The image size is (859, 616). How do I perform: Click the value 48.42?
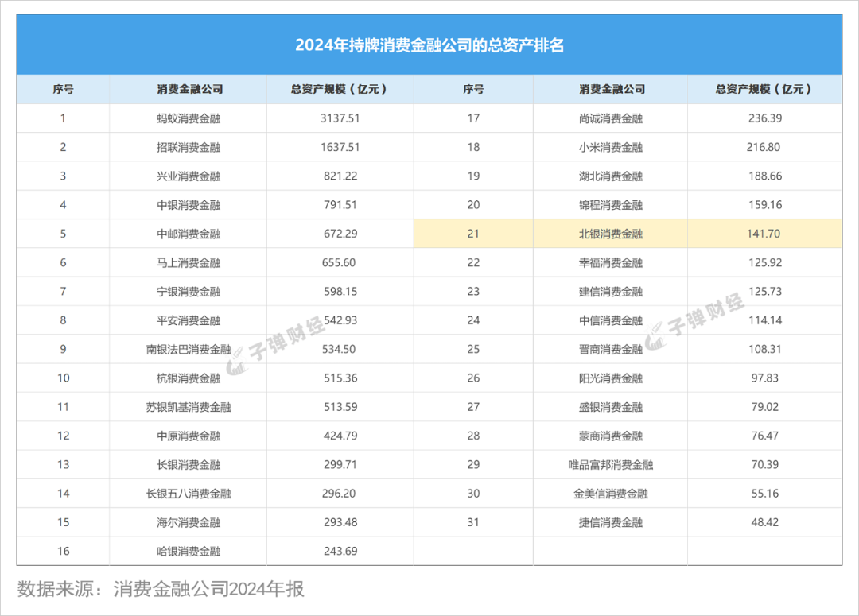tap(765, 522)
